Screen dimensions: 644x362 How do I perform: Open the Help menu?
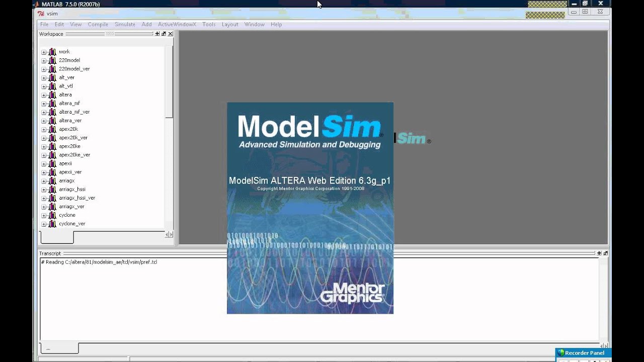click(276, 24)
